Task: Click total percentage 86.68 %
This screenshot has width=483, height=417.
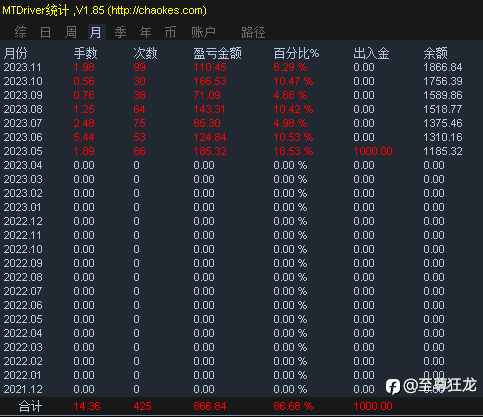Action: 293,406
